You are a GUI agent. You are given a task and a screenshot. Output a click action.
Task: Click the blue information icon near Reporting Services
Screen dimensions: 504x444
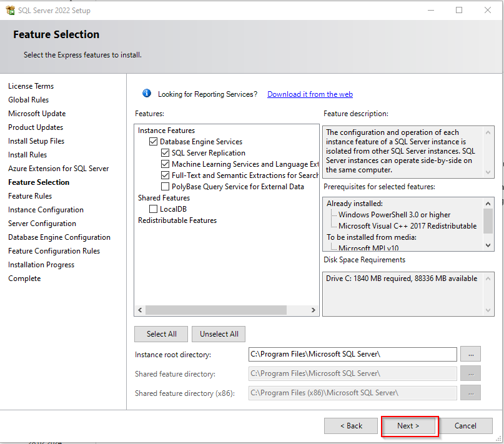pos(147,94)
